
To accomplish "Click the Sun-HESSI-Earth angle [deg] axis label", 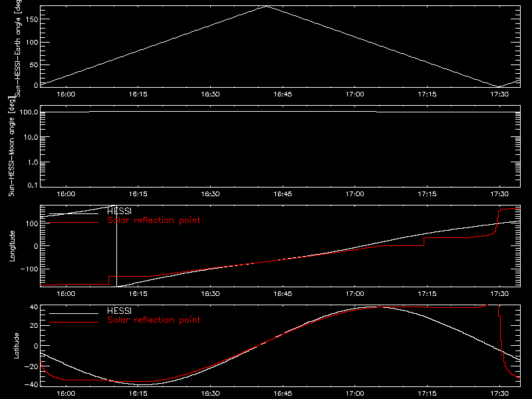I will 18,49.
